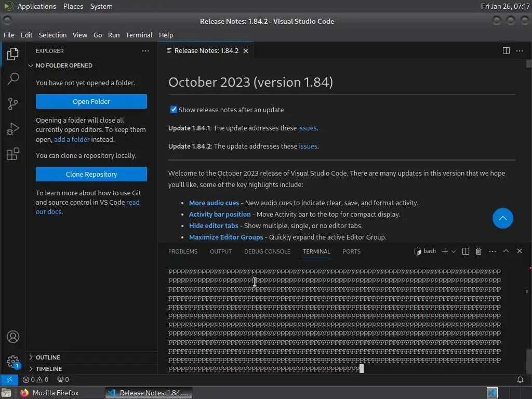Image resolution: width=532 pixels, height=399 pixels.
Task: Click the release notes vertical scrollbar
Action: point(528,64)
